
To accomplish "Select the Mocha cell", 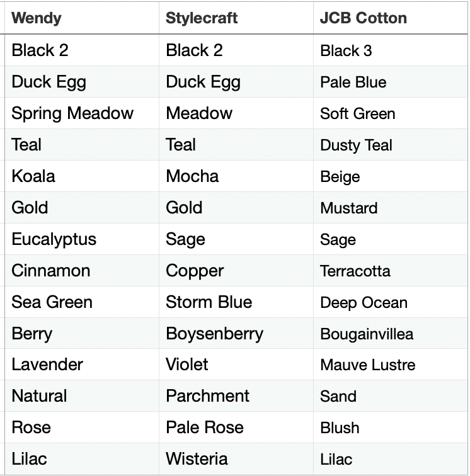I will 236,176.
